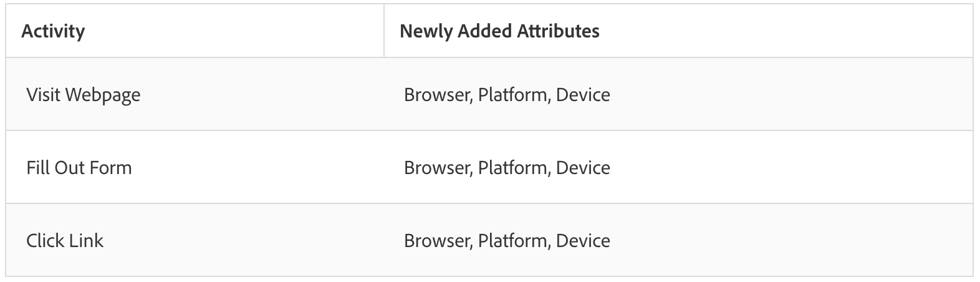Click the Newly Added Attributes column header

point(499,31)
